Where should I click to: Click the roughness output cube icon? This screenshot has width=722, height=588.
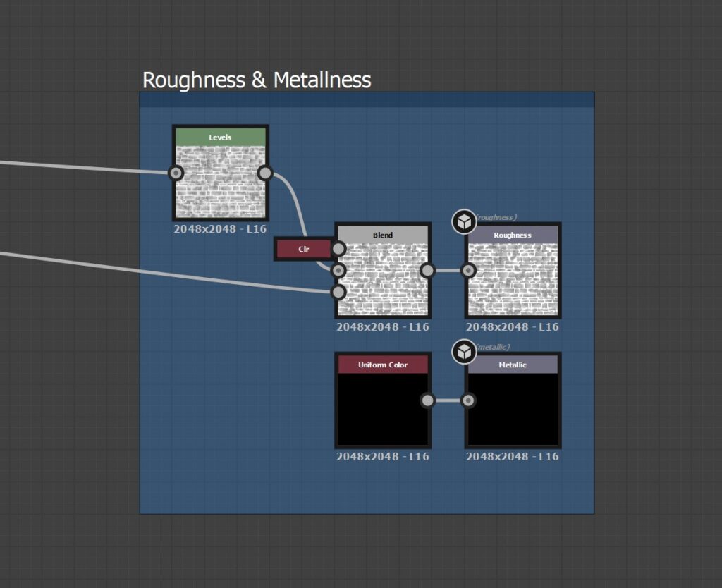(464, 221)
